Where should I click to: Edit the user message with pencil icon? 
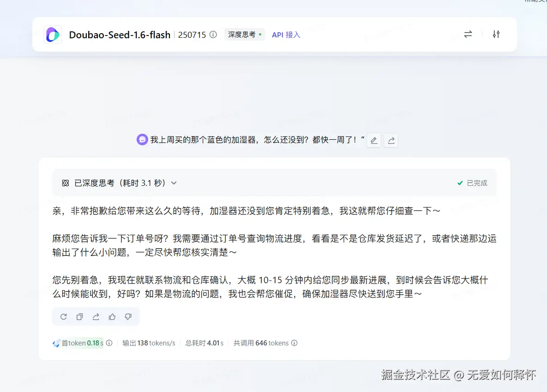pos(373,140)
